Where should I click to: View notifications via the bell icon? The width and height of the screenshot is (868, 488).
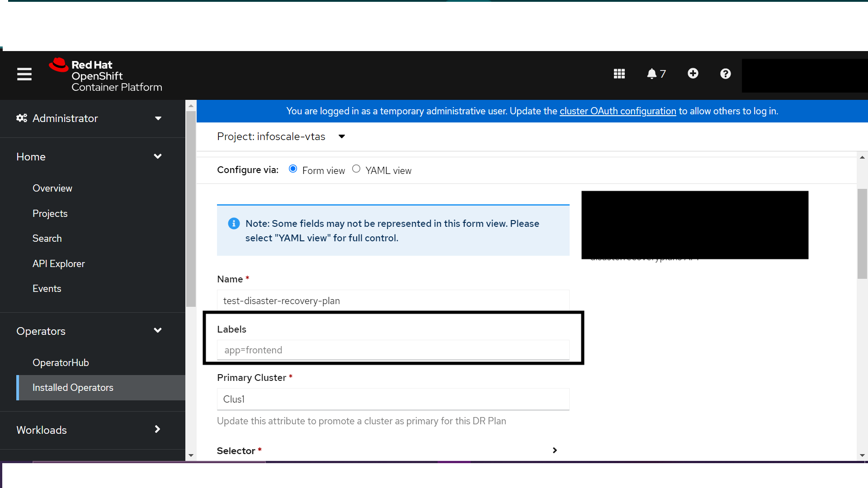pyautogui.click(x=652, y=74)
